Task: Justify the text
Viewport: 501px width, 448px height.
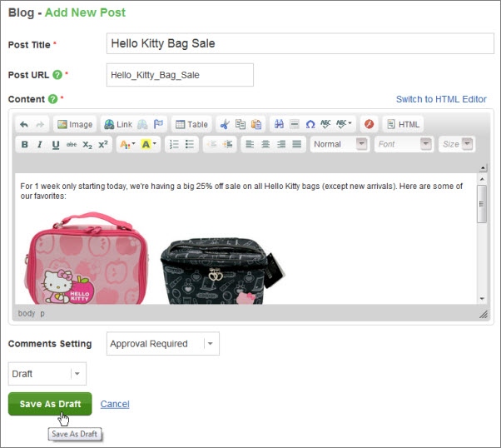Action: [297, 145]
